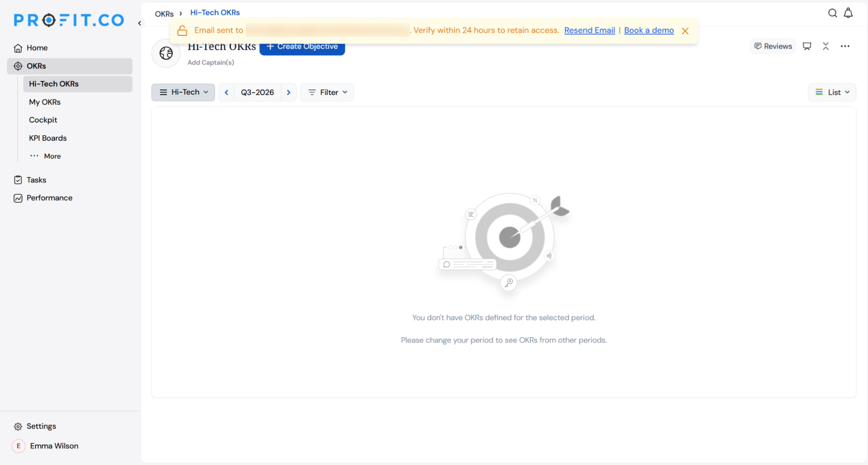Open the comments speech bubble icon
The image size is (868, 465).
tap(807, 46)
